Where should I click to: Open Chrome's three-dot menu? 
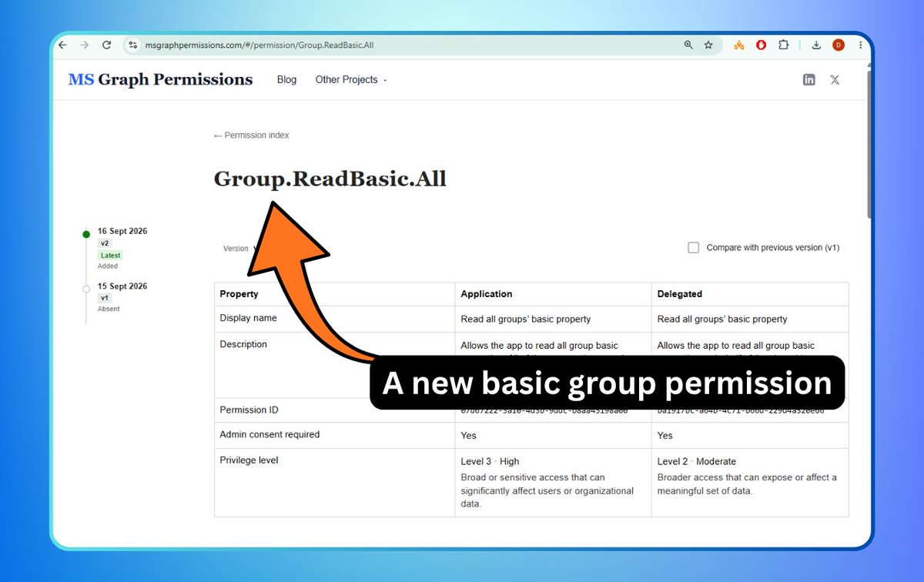[861, 45]
